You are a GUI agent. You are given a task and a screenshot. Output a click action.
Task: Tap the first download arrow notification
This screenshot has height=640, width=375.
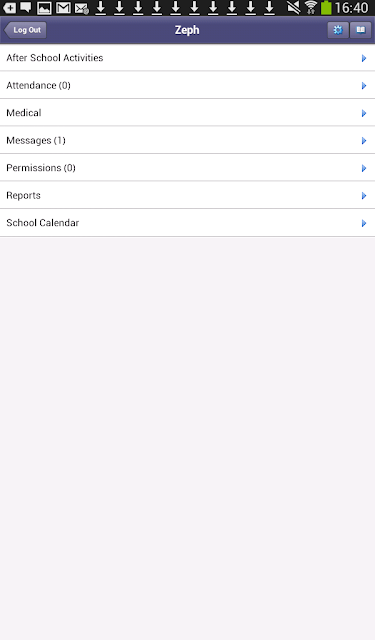100,7
